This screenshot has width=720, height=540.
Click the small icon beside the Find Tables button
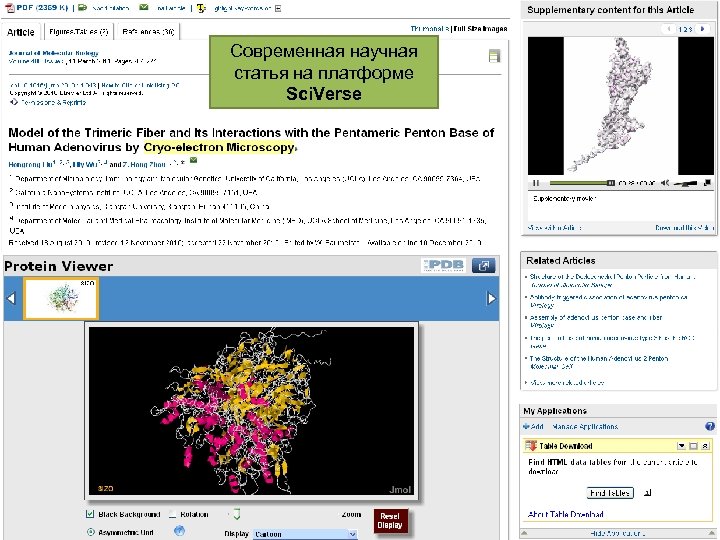(647, 493)
